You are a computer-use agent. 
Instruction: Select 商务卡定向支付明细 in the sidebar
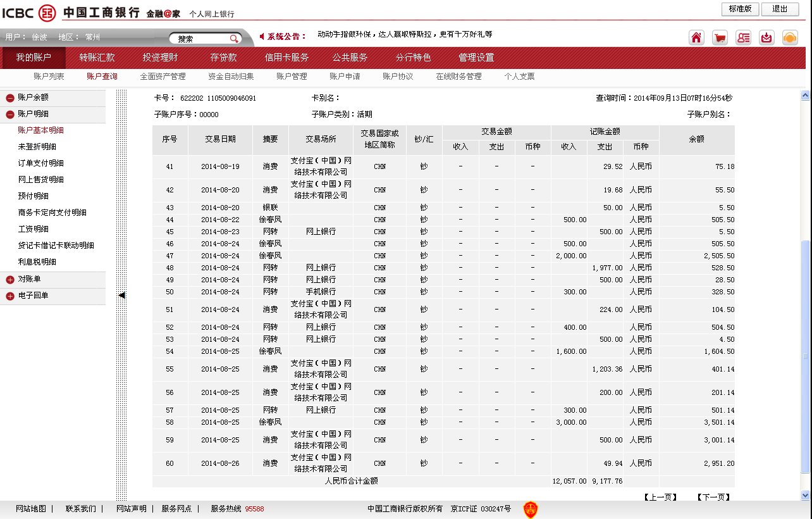click(x=52, y=213)
